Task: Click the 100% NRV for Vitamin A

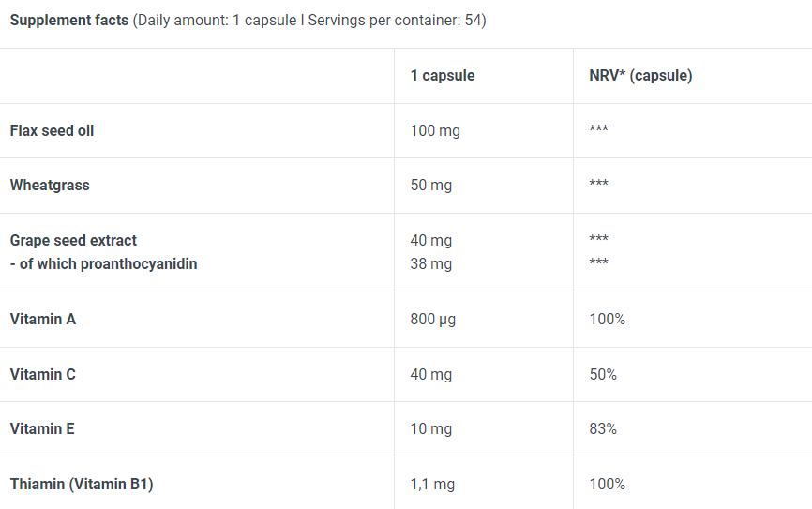Action: (608, 319)
